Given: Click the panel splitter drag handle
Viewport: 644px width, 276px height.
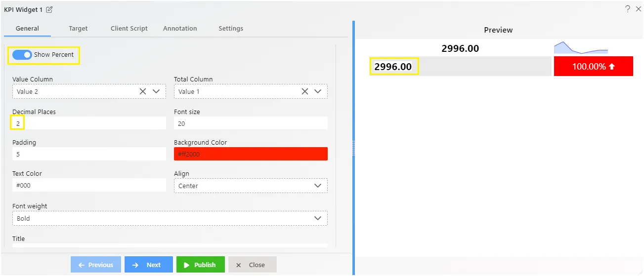Looking at the screenshot, I should pyautogui.click(x=353, y=148).
